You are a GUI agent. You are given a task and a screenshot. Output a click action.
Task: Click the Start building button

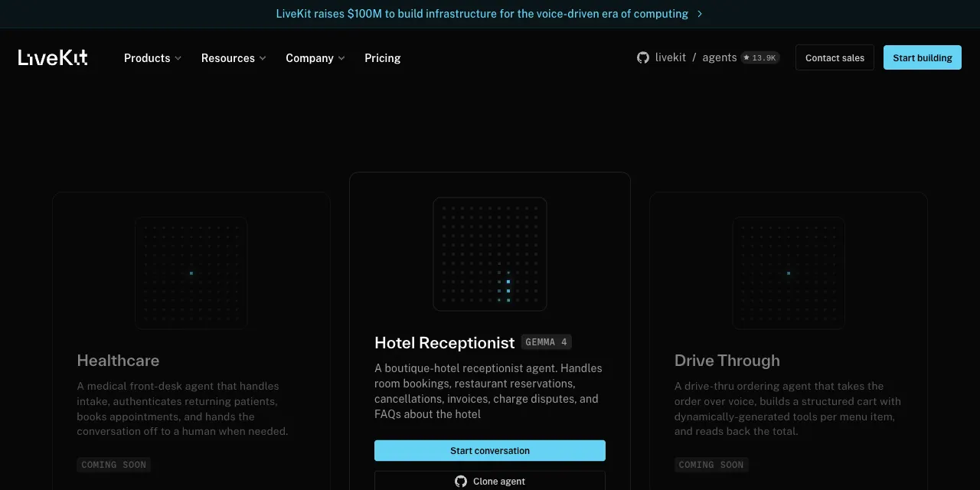tap(923, 57)
